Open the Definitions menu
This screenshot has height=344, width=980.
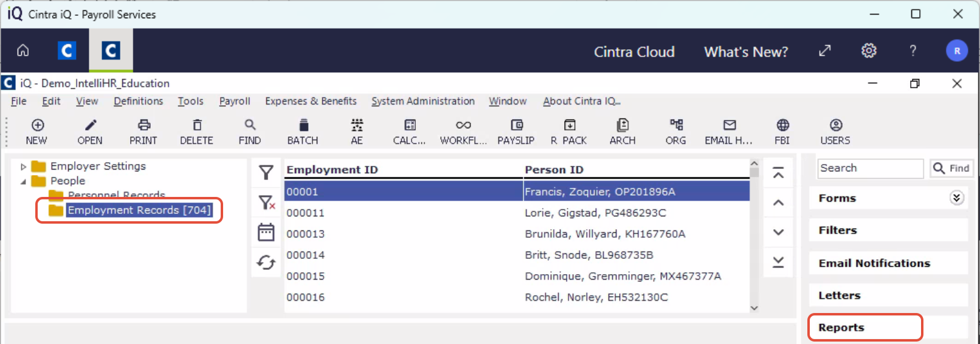(139, 101)
